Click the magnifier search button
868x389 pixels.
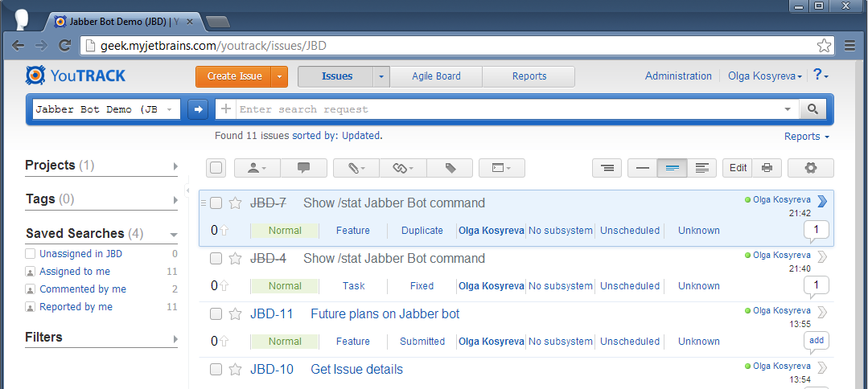tap(812, 109)
